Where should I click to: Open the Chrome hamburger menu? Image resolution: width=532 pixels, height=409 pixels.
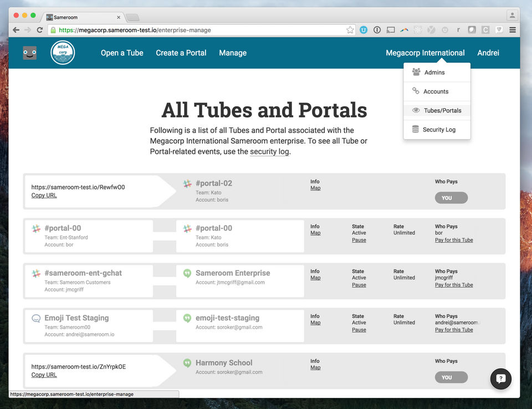tap(513, 30)
